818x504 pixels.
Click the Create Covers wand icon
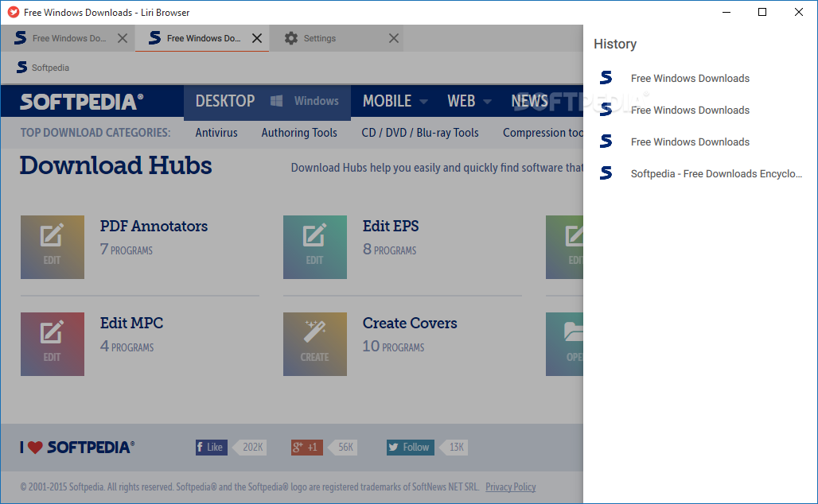tap(315, 344)
